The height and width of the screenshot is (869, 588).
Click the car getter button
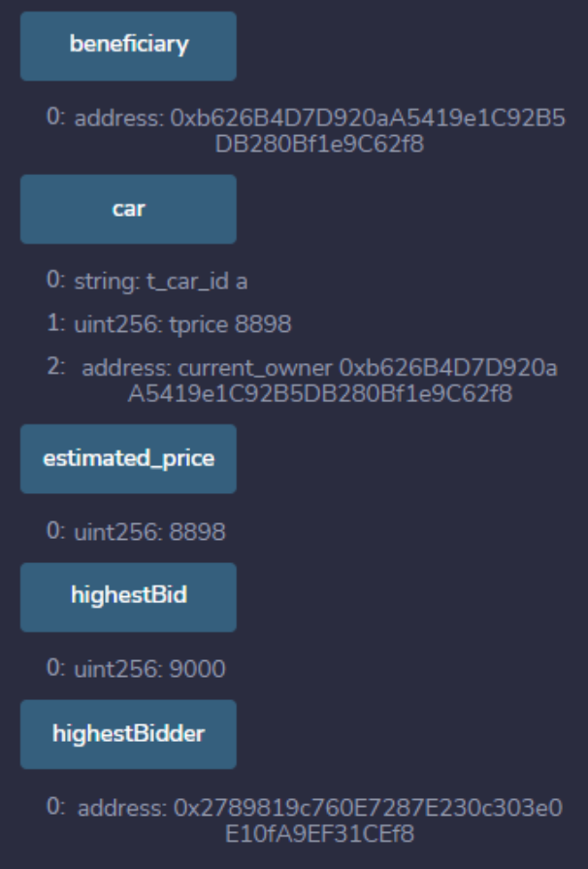[128, 210]
